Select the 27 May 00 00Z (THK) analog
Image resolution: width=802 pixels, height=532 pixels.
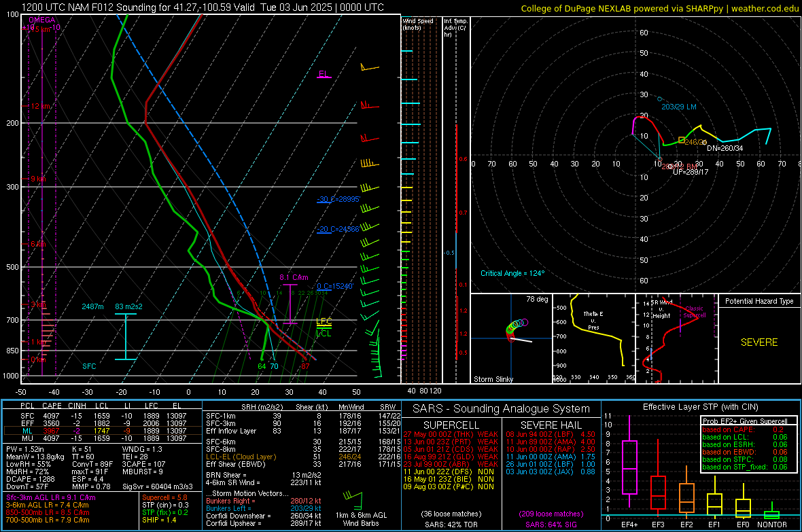pos(451,434)
